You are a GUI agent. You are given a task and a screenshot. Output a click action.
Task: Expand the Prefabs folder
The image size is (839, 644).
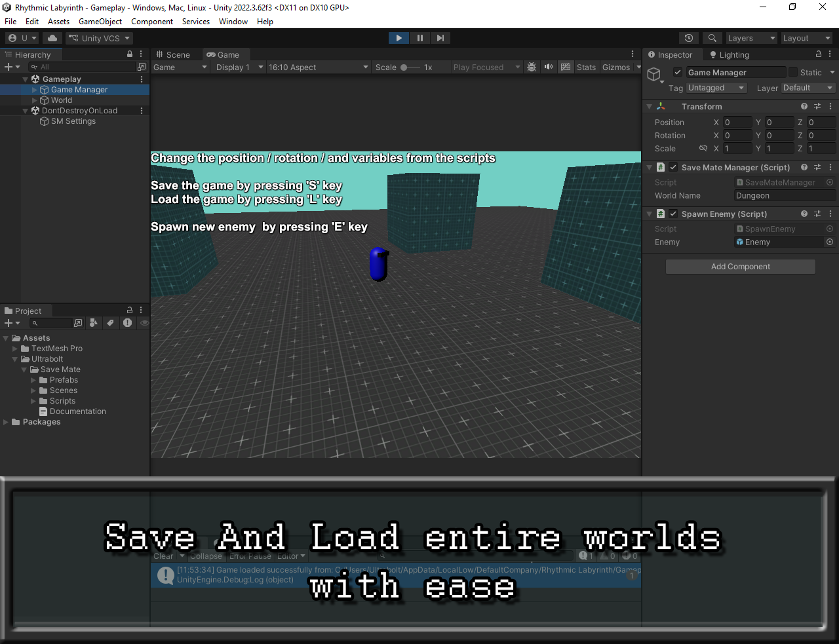[33, 380]
